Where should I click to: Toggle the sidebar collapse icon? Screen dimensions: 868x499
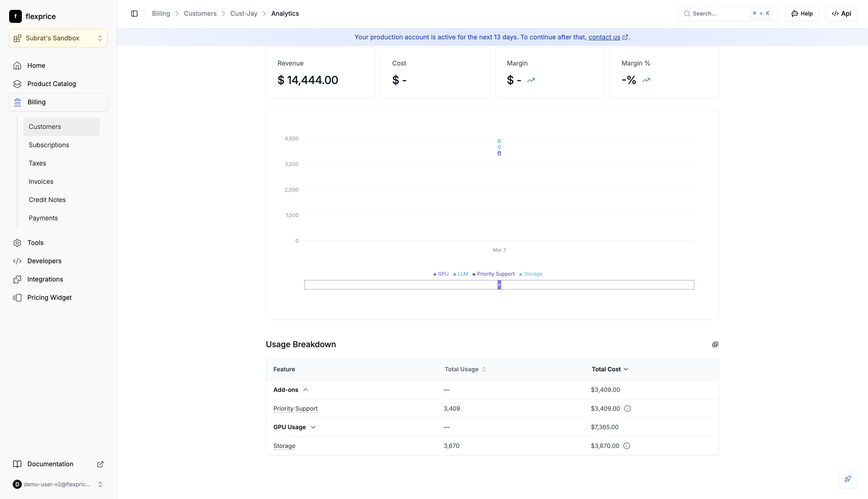134,13
